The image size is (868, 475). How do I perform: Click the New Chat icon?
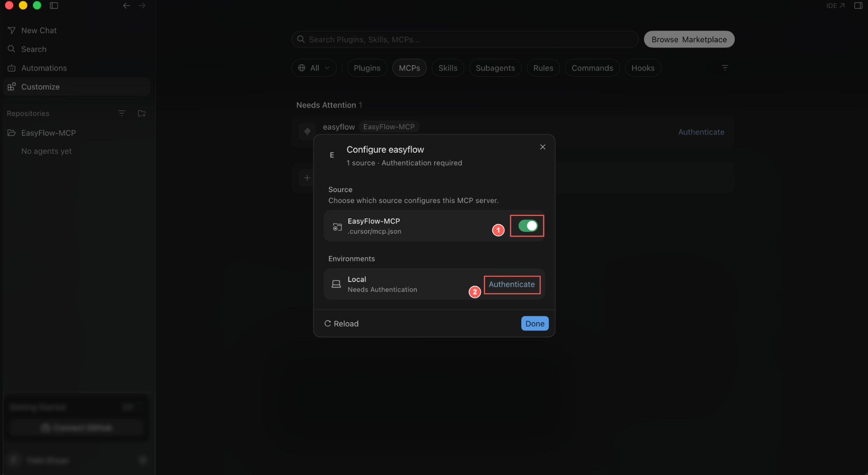[11, 31]
